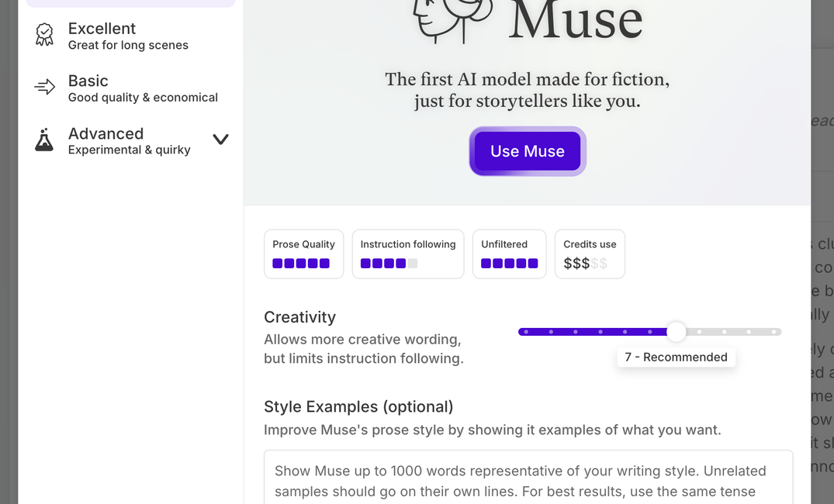Click the flask icon next to Advanced
Screen dimensions: 834x504
44,140
